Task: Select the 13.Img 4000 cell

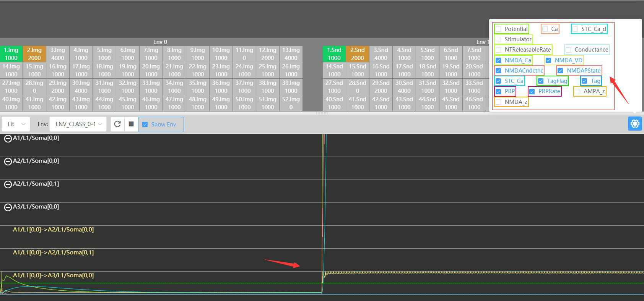Action: 291,54
